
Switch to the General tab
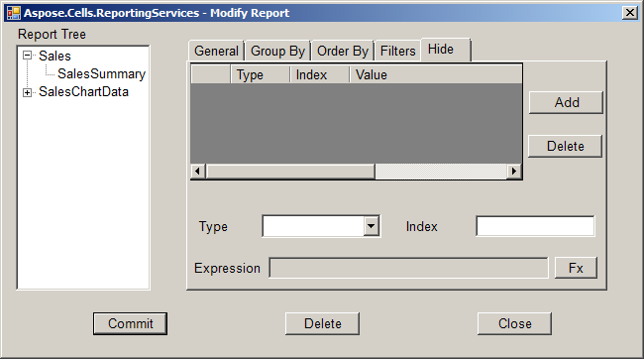coord(216,51)
